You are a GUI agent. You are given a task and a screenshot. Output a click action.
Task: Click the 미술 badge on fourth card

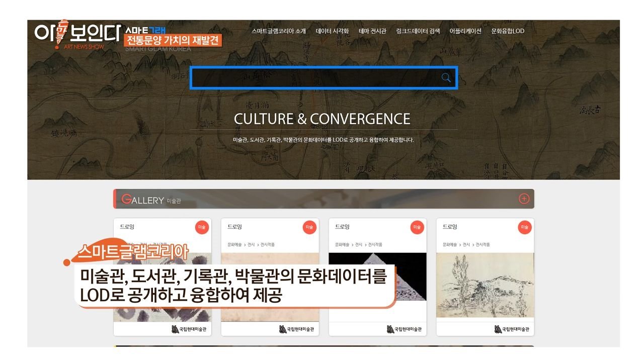(525, 227)
